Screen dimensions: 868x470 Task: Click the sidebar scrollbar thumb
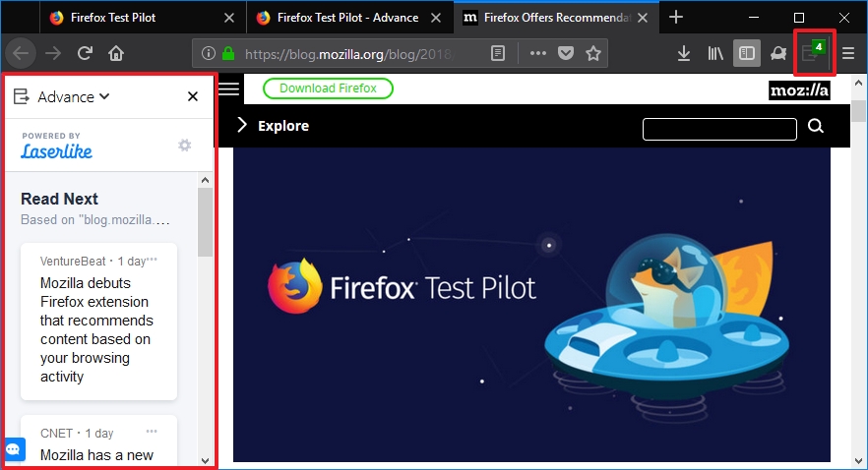click(x=206, y=222)
